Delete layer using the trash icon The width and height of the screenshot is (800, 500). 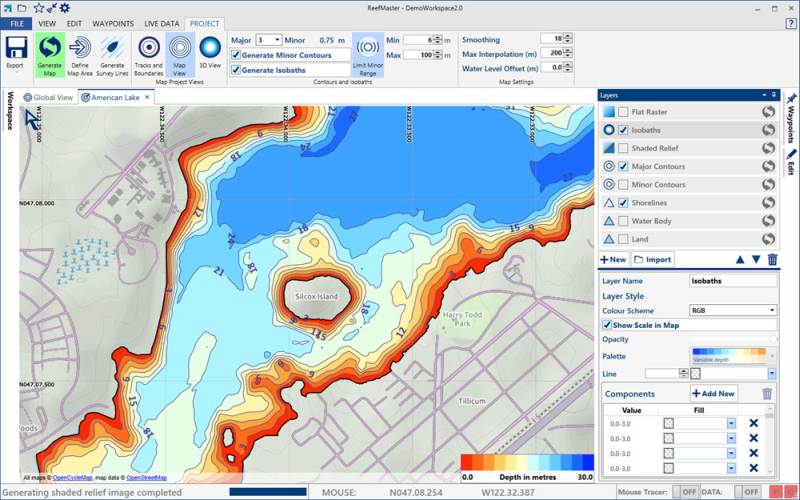click(771, 259)
